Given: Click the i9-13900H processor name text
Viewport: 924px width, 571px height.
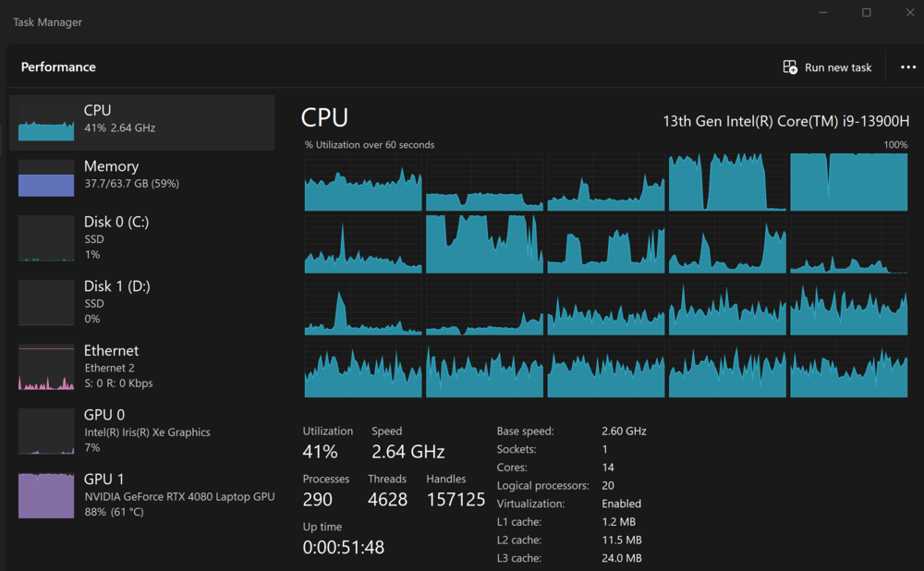Looking at the screenshot, I should point(785,121).
